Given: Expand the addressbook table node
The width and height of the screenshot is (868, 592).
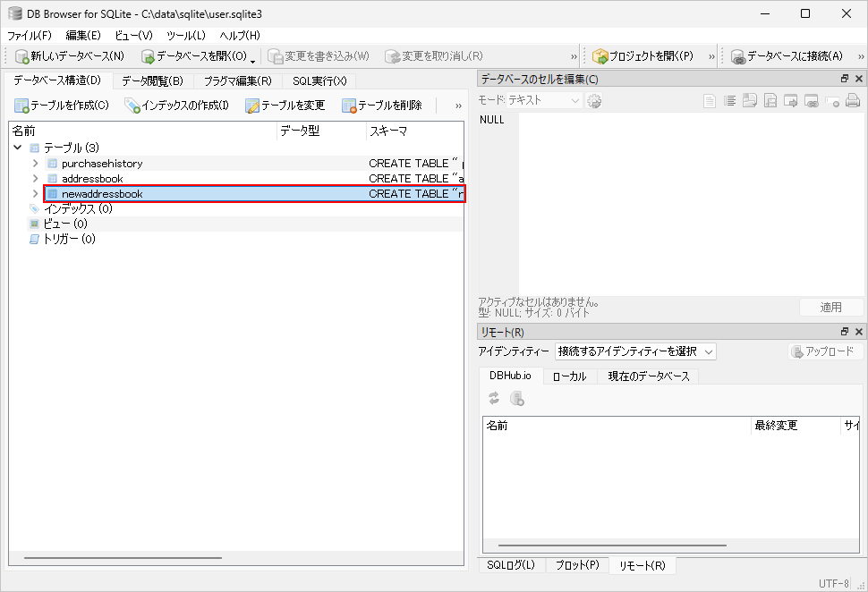Looking at the screenshot, I should click(35, 179).
